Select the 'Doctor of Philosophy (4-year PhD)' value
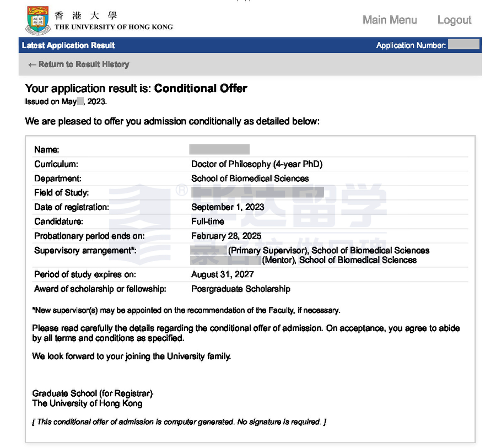This screenshot has width=496, height=448. tap(257, 164)
